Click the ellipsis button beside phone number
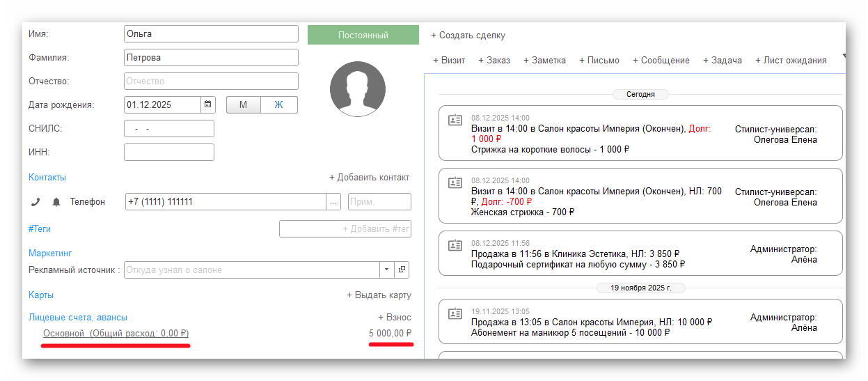The height and width of the screenshot is (381, 868). tap(333, 201)
